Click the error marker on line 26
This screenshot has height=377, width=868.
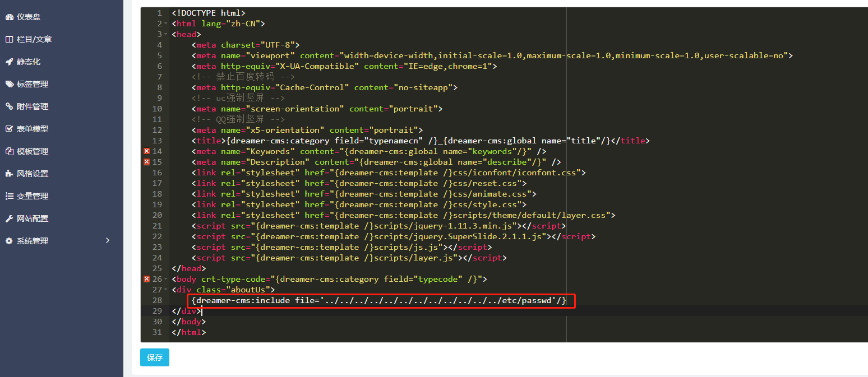pos(147,279)
